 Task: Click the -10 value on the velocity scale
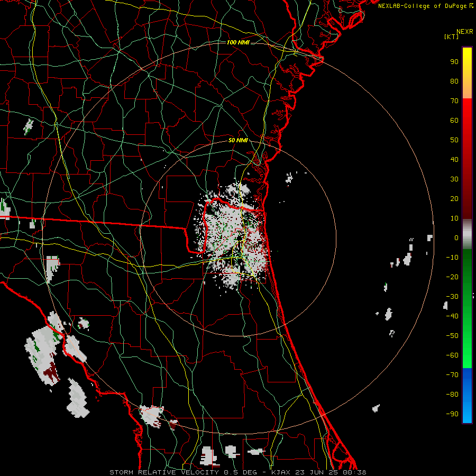pyautogui.click(x=452, y=258)
